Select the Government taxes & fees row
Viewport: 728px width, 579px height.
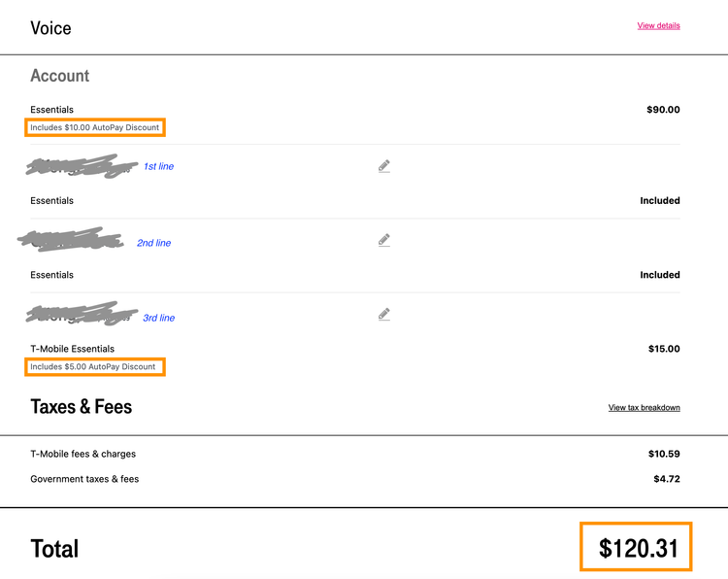tap(355, 479)
